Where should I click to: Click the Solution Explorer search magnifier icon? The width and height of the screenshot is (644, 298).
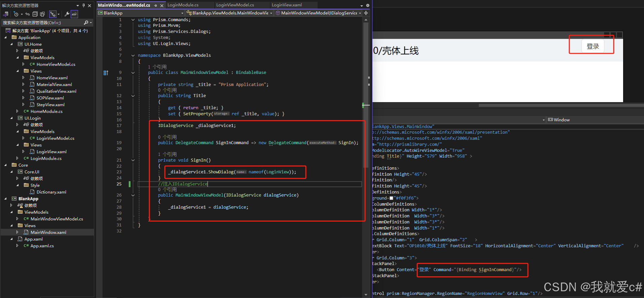pos(86,23)
